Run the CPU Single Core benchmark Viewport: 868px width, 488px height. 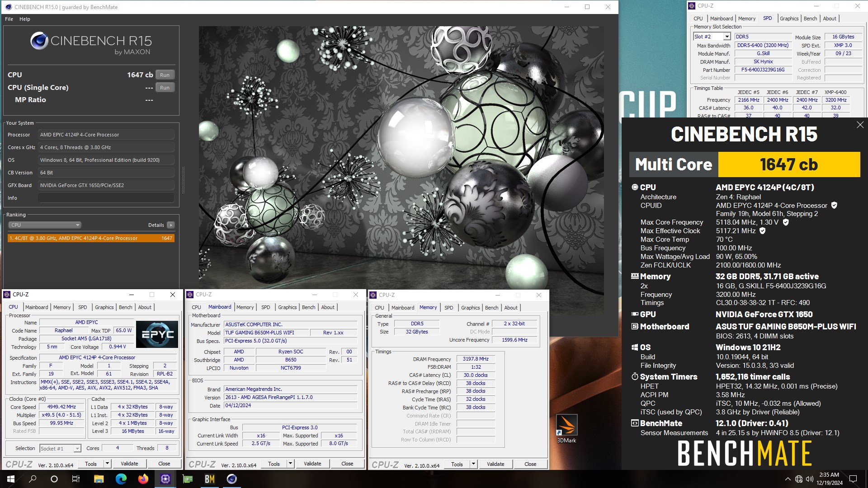165,88
